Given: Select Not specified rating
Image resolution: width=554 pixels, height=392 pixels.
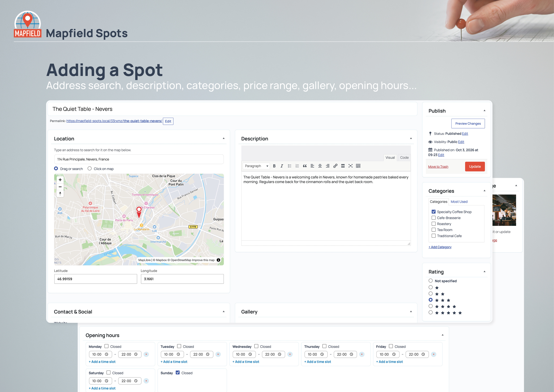Looking at the screenshot, I should click(430, 281).
